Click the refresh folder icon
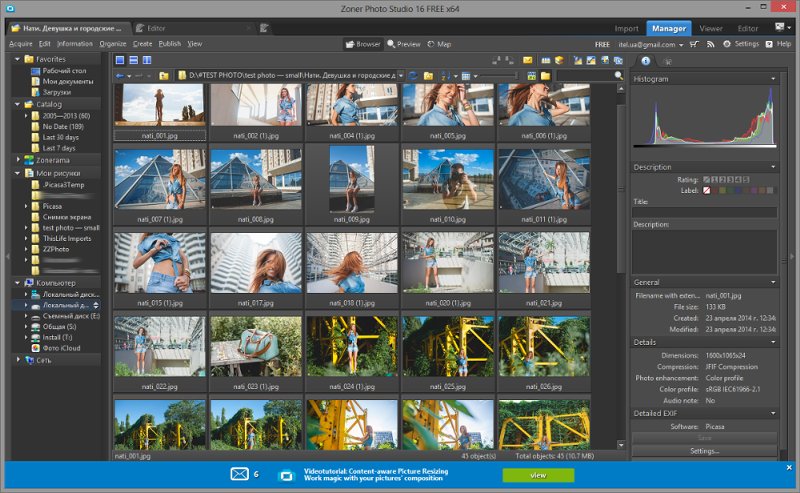This screenshot has width=800, height=493. [413, 76]
